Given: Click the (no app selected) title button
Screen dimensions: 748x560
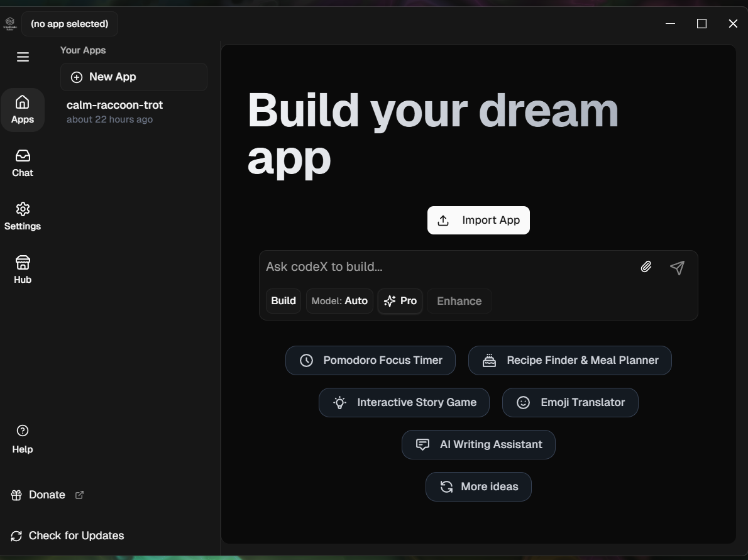Looking at the screenshot, I should click(x=70, y=24).
